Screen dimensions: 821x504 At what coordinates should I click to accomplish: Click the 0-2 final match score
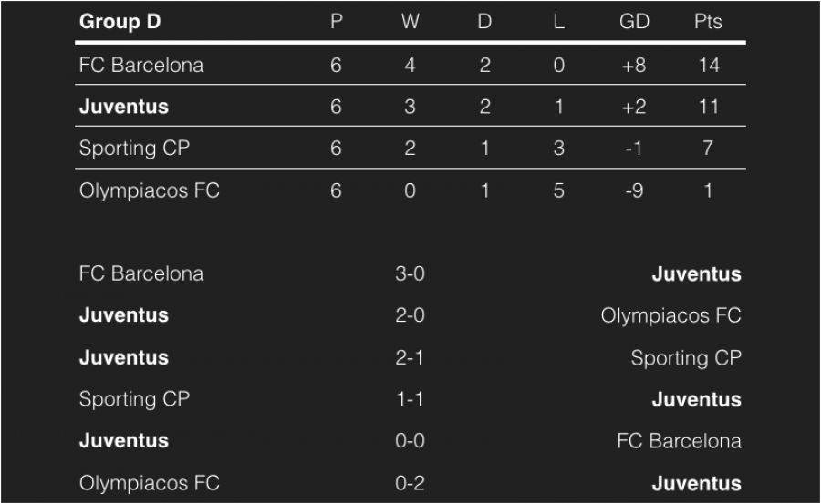coord(410,483)
